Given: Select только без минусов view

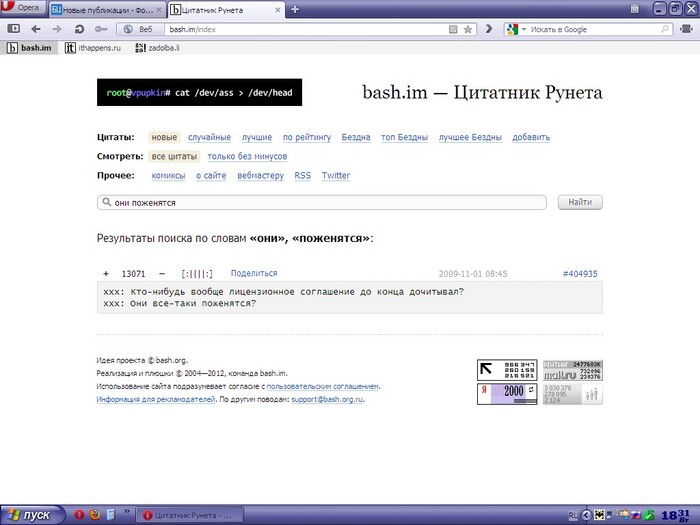Looking at the screenshot, I should click(247, 156).
